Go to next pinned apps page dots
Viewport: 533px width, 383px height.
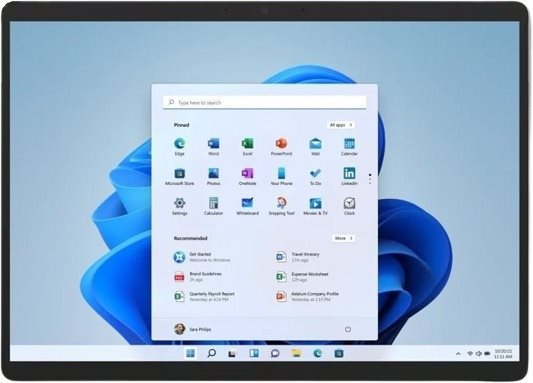click(x=370, y=179)
